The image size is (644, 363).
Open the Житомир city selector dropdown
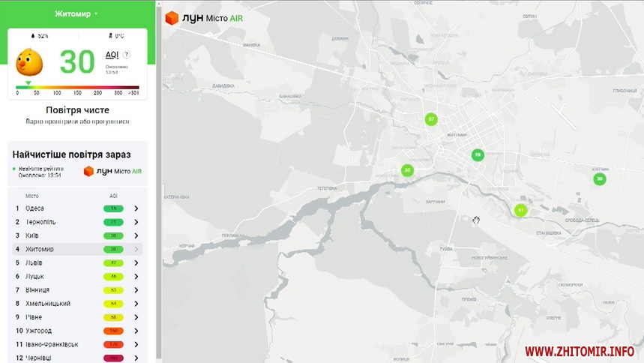pyautogui.click(x=76, y=13)
